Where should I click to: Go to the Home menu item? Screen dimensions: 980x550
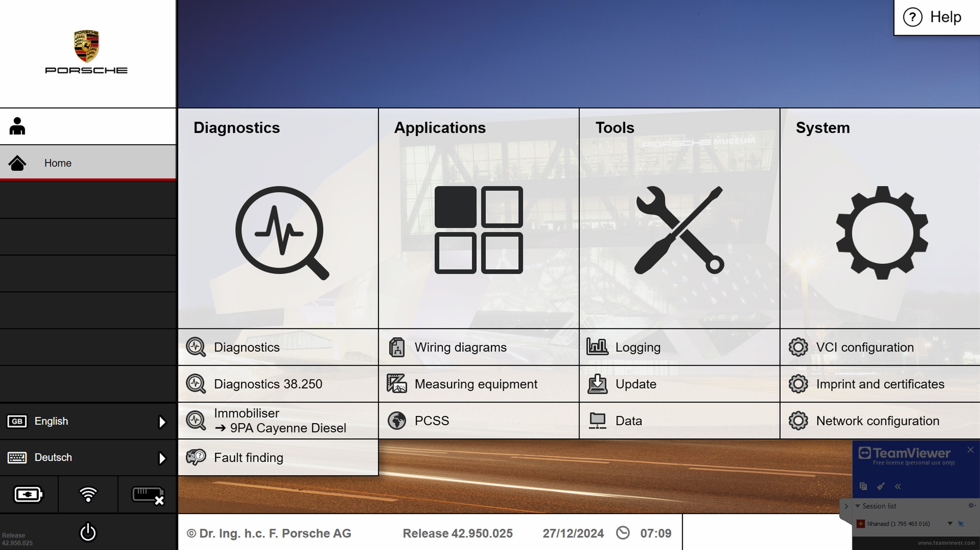[88, 163]
